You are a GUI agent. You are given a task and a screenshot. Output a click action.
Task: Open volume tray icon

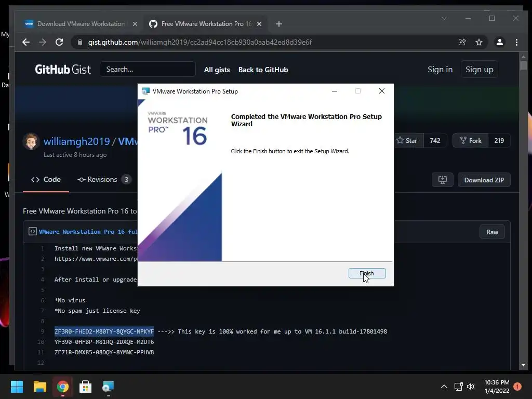click(x=471, y=387)
